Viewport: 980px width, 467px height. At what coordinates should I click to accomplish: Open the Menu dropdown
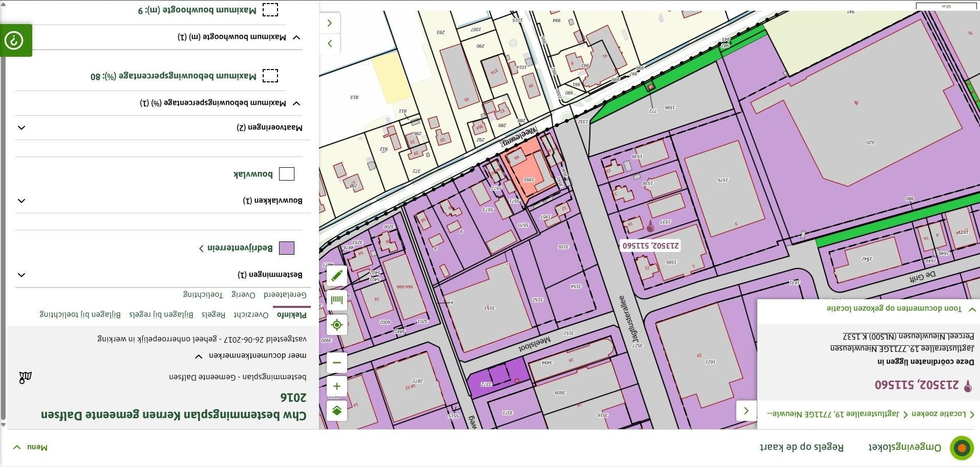pyautogui.click(x=31, y=447)
